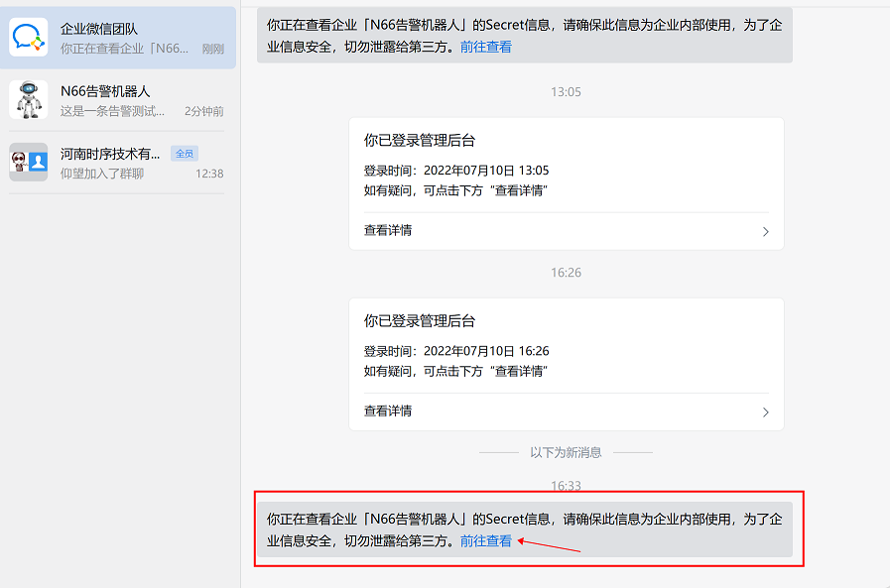This screenshot has height=588, width=890.
Task: Click login time text 2022年07月10日 16:26
Action: point(486,351)
